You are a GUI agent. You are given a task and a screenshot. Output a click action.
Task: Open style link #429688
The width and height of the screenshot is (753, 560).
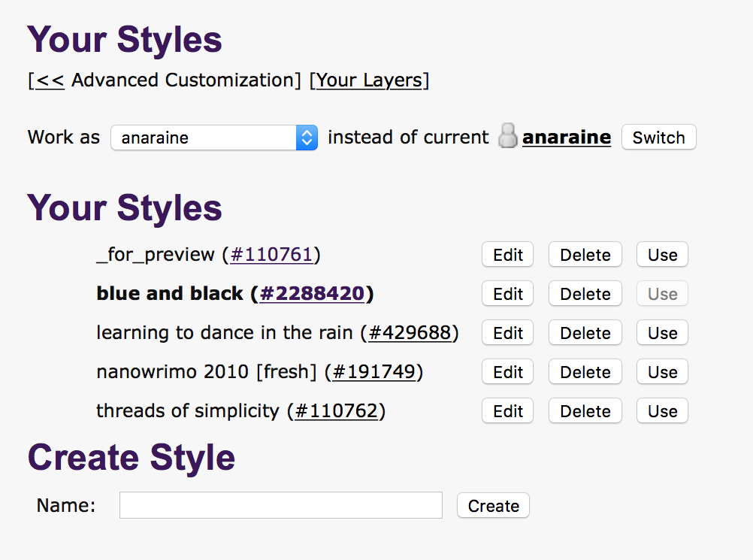410,333
